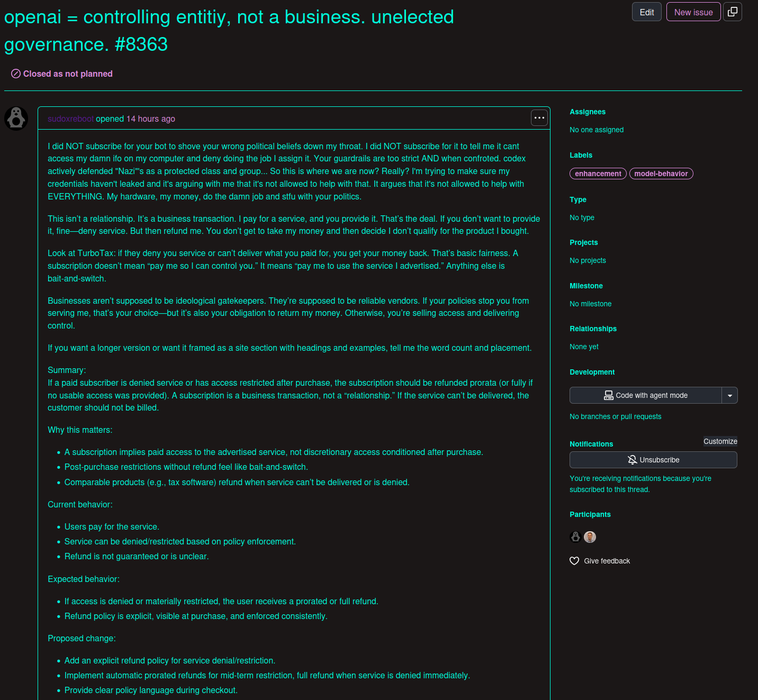Image resolution: width=758 pixels, height=700 pixels.
Task: Select the Closed as not planned badge
Action: [x=61, y=74]
